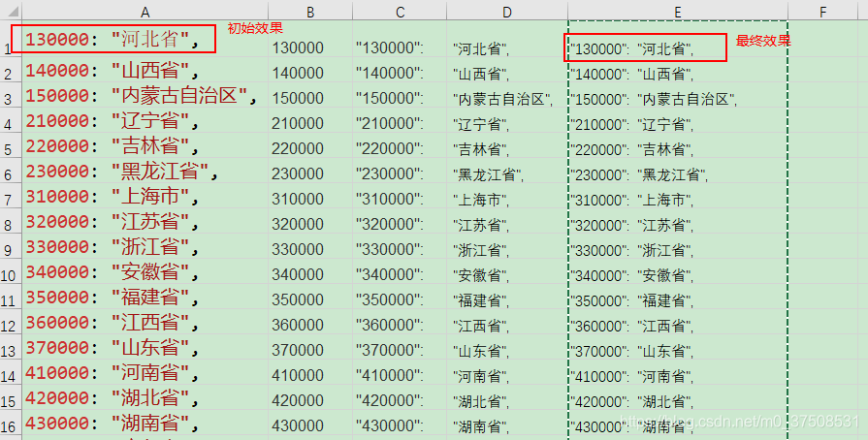Click cell A2 with 140000: "山西省",

[x=145, y=71]
